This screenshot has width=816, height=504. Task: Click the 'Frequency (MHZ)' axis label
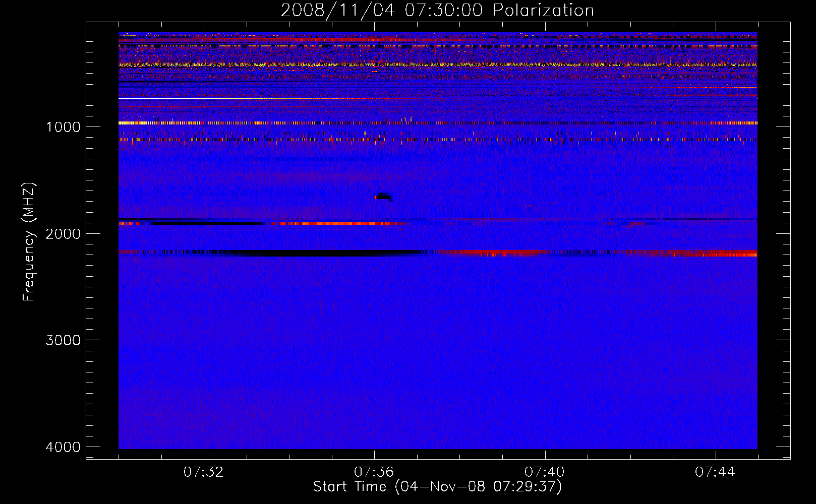coord(29,242)
